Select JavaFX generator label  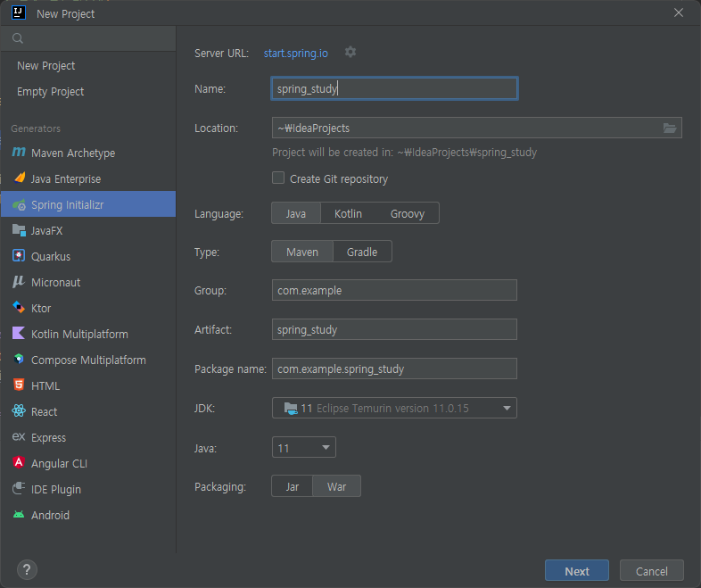(x=47, y=231)
